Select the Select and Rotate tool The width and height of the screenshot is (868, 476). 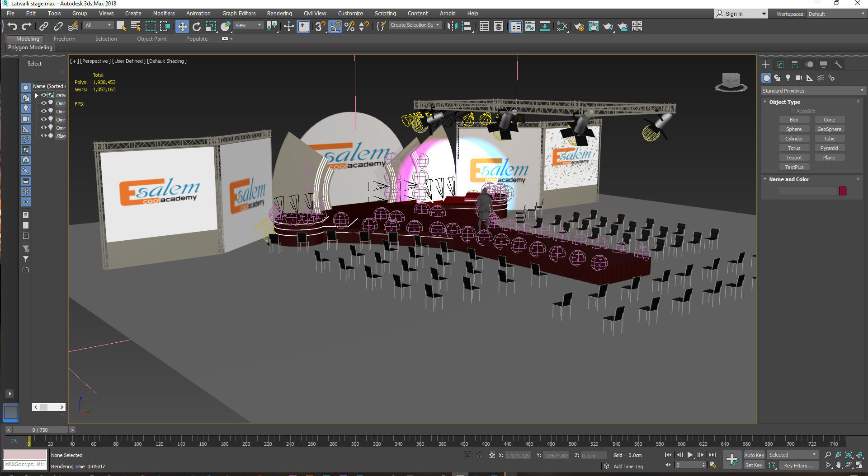197,27
